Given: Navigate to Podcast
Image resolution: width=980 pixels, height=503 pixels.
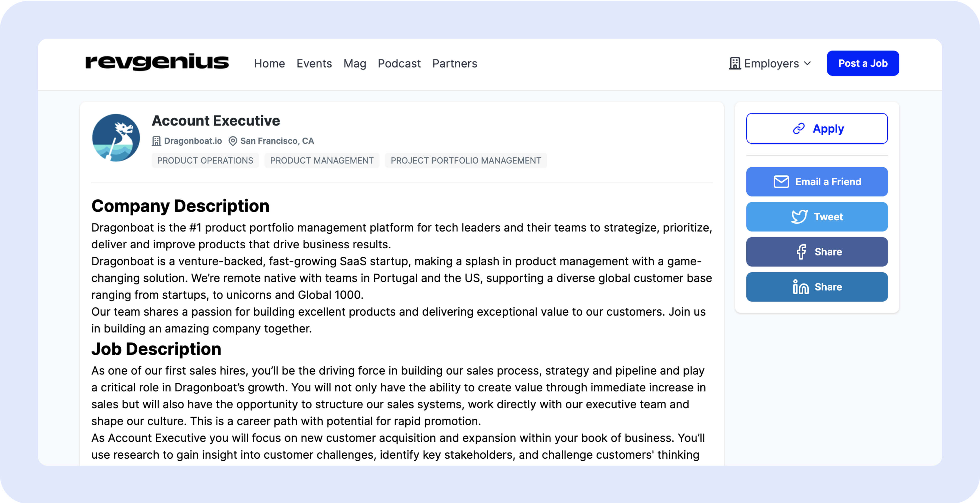Looking at the screenshot, I should [x=399, y=64].
